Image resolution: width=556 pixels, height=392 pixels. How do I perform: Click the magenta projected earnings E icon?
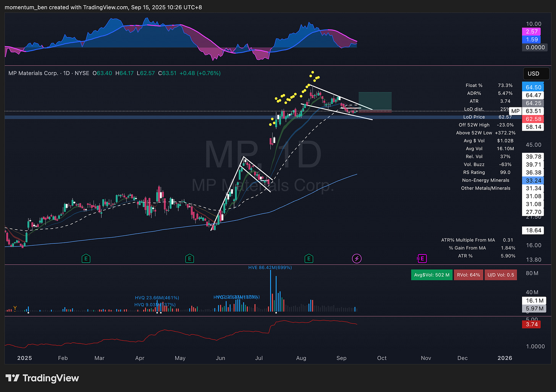tap(422, 259)
